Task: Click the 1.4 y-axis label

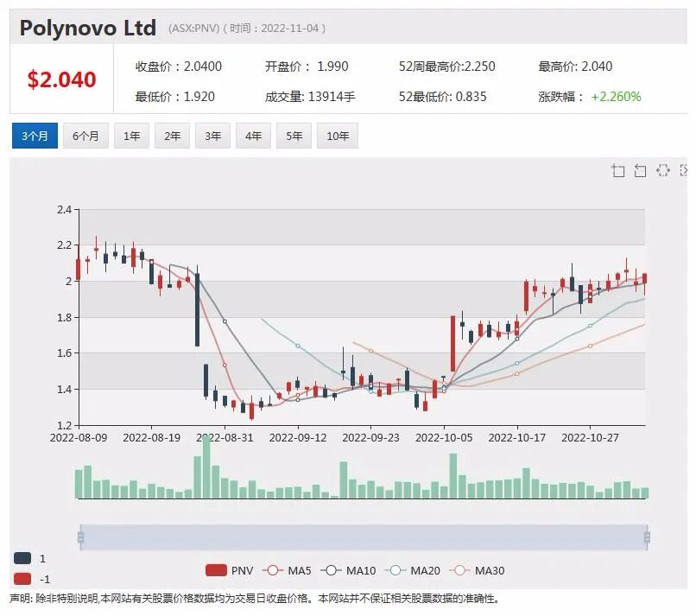Action: 65,390
